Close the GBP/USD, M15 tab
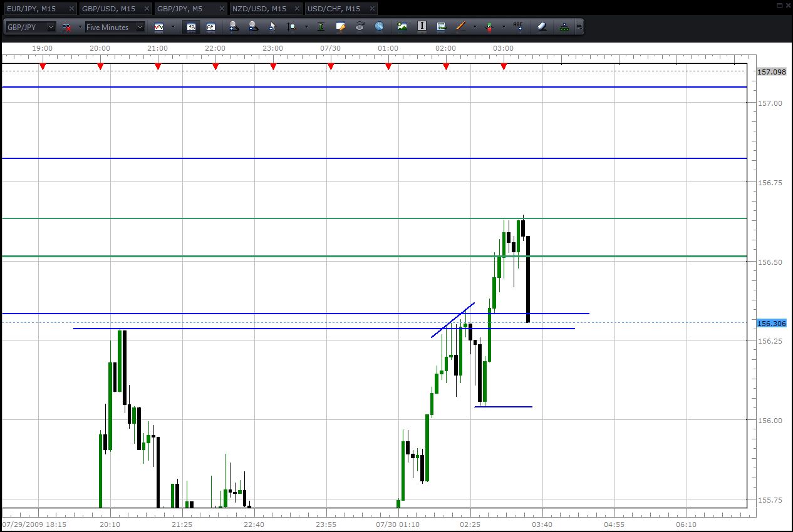This screenshot has width=793, height=532. 147,9
